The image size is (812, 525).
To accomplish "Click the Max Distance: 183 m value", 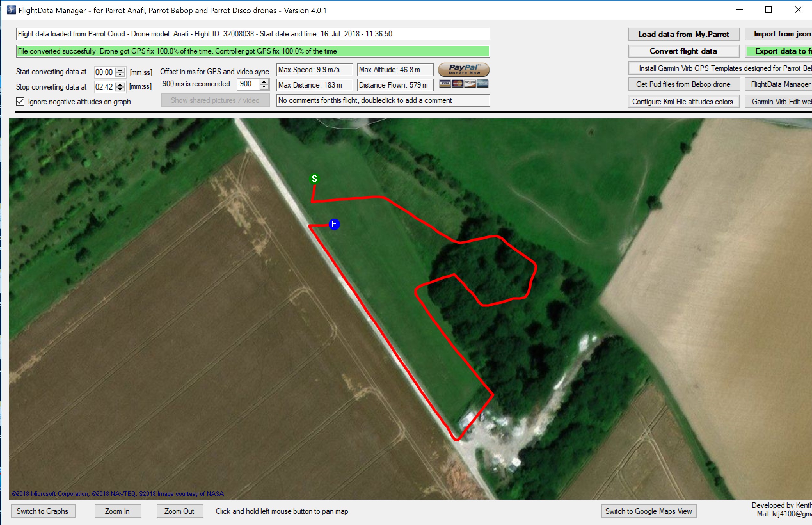I will 314,85.
